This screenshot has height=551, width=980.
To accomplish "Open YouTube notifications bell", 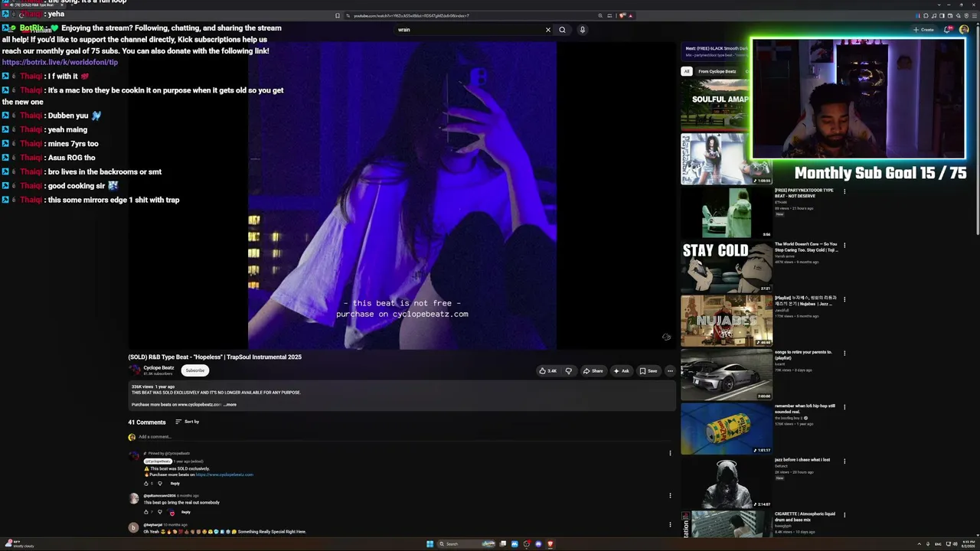I will pos(948,30).
